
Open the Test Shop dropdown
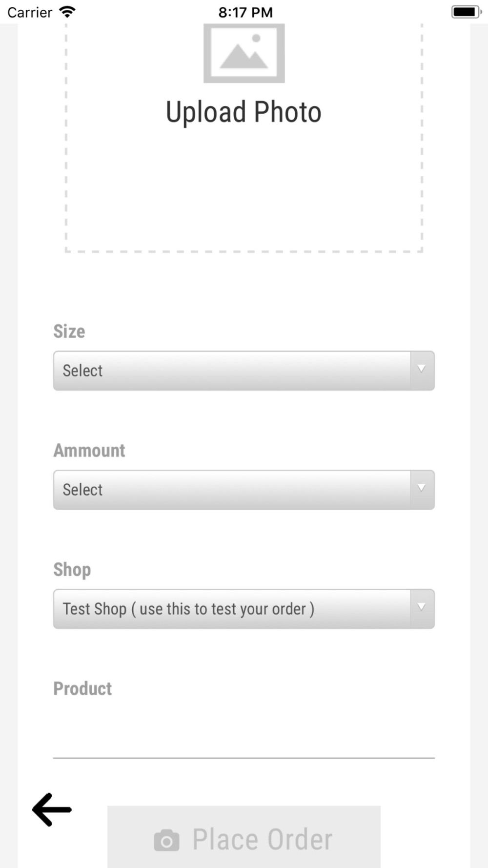point(244,609)
